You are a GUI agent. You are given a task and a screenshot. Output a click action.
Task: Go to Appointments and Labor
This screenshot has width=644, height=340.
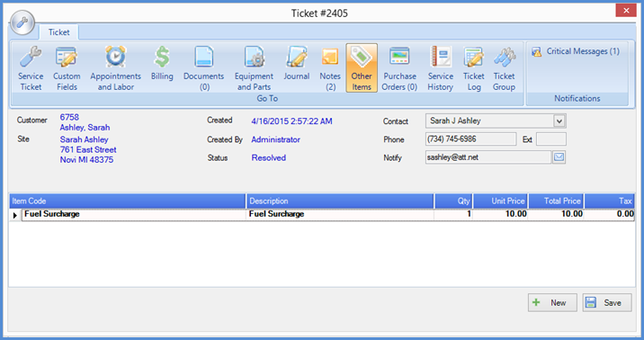(115, 68)
